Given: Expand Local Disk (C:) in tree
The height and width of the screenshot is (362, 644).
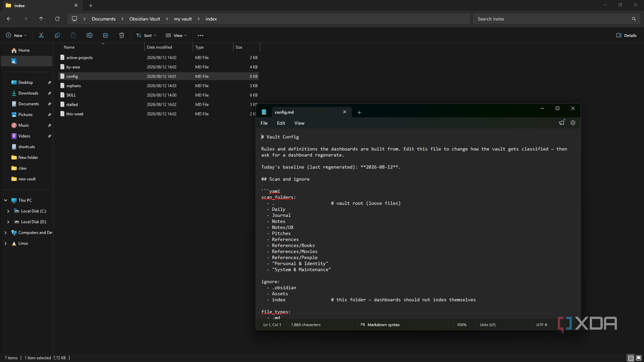Looking at the screenshot, I should (8, 211).
